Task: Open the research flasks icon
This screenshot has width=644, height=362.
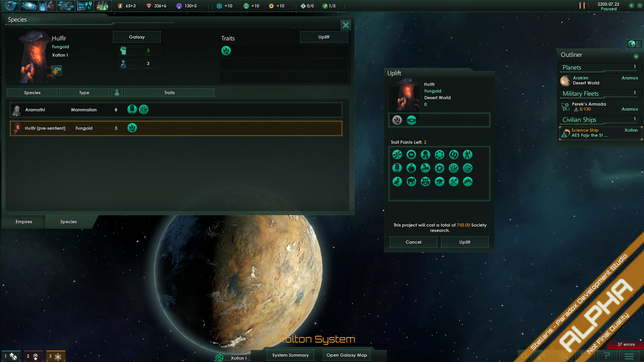Action: (x=103, y=6)
